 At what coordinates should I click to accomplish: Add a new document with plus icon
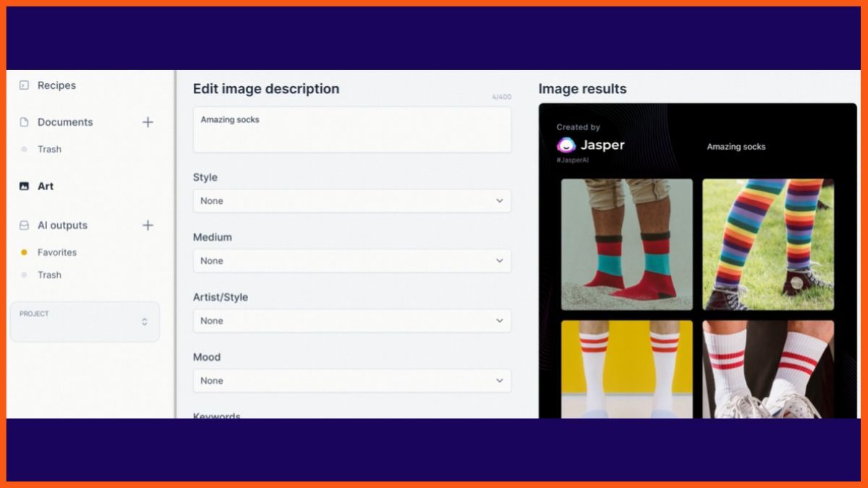(x=148, y=122)
